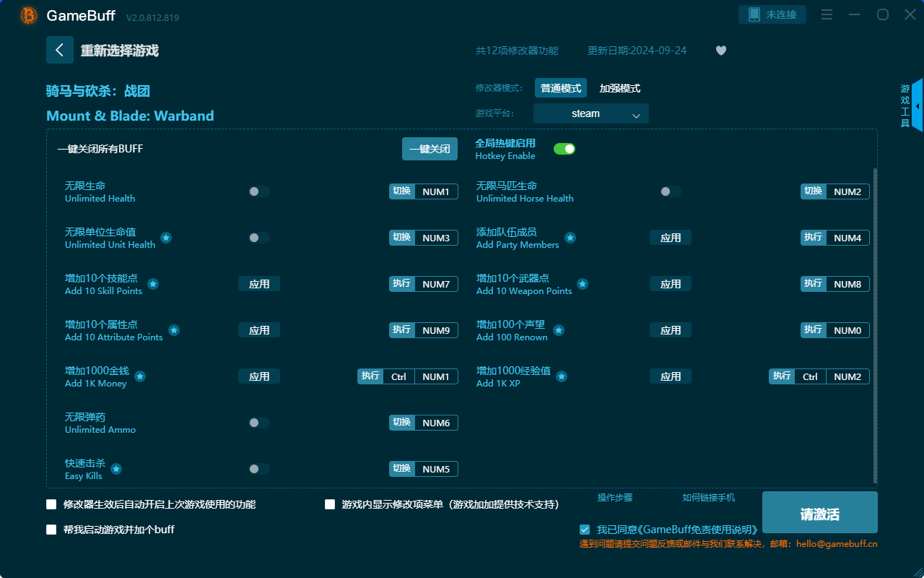Open the hamburger menu in the title bar
This screenshot has height=578, width=924.
pos(827,14)
